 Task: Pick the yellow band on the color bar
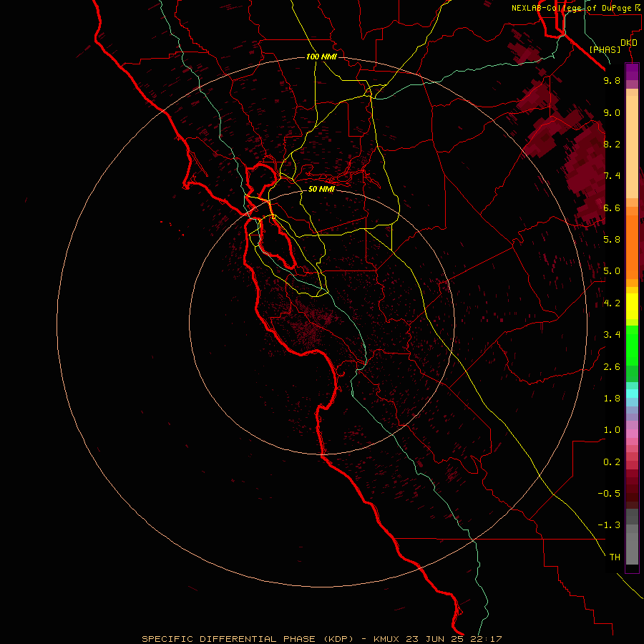(632, 306)
